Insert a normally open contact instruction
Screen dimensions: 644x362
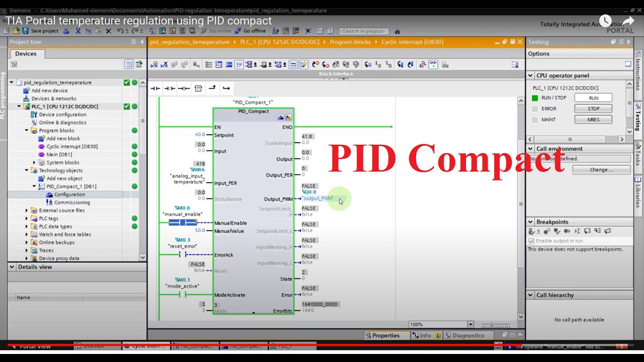[155, 88]
